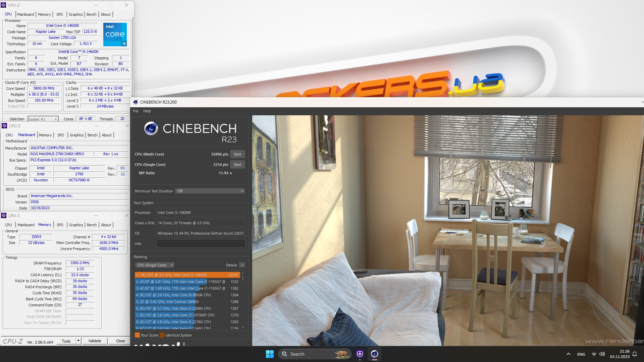Viewport: 644px width, 362px height.
Task: Expand the CPU (Single Core) ranking dropdown
Action: coord(155,265)
